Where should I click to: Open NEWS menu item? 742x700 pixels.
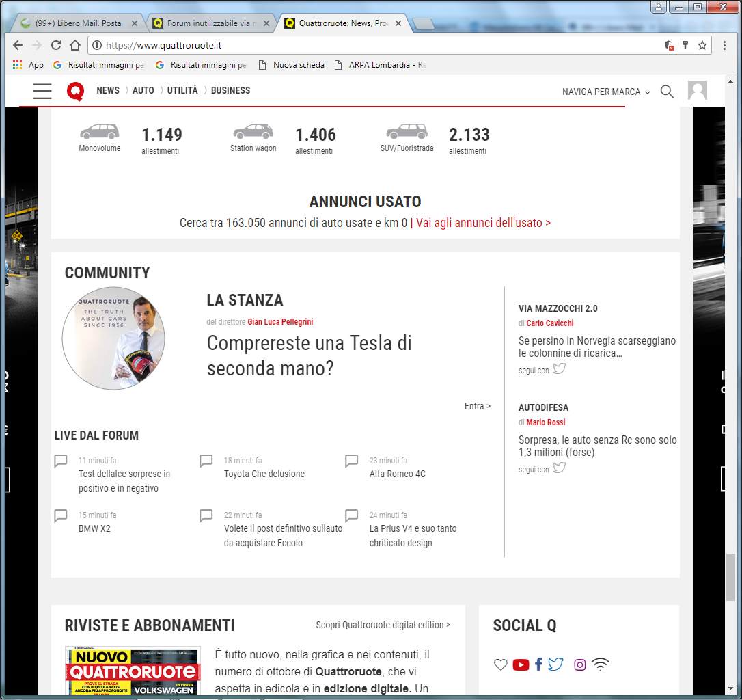coord(108,90)
